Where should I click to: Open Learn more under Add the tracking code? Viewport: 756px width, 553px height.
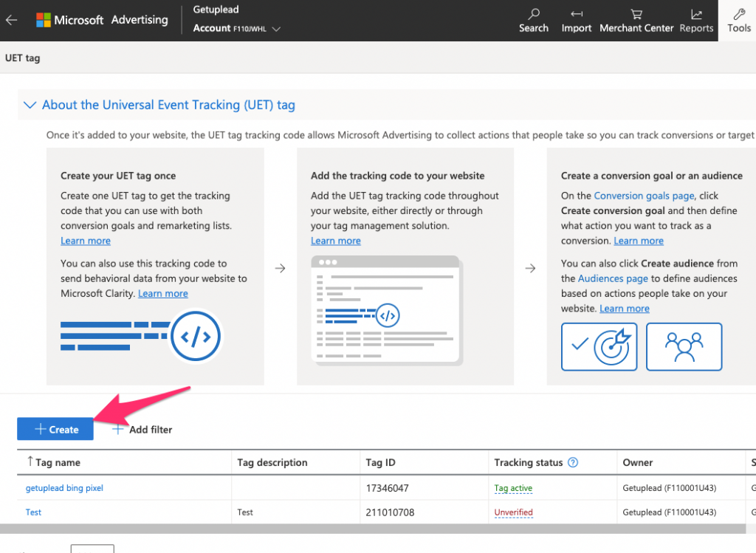click(336, 241)
